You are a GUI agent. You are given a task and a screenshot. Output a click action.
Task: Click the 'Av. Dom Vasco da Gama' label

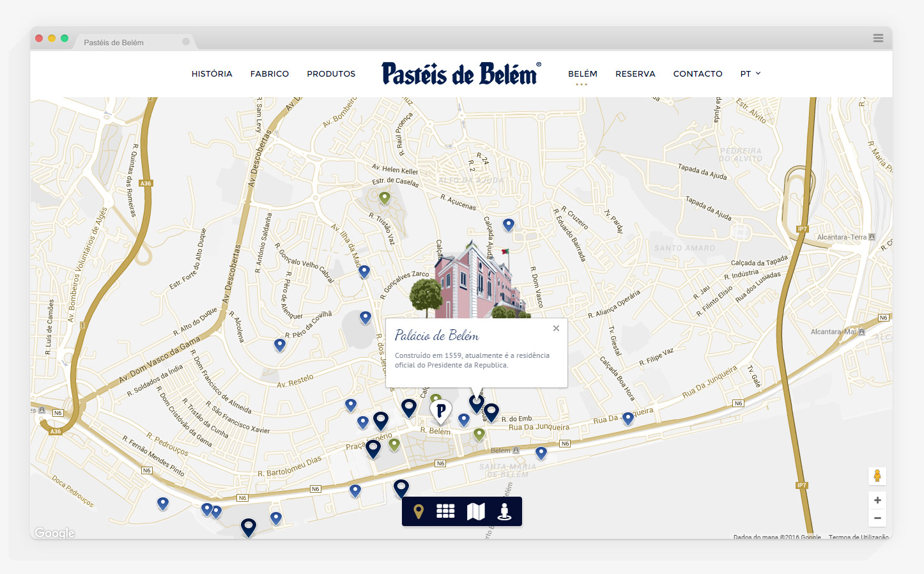point(159,361)
